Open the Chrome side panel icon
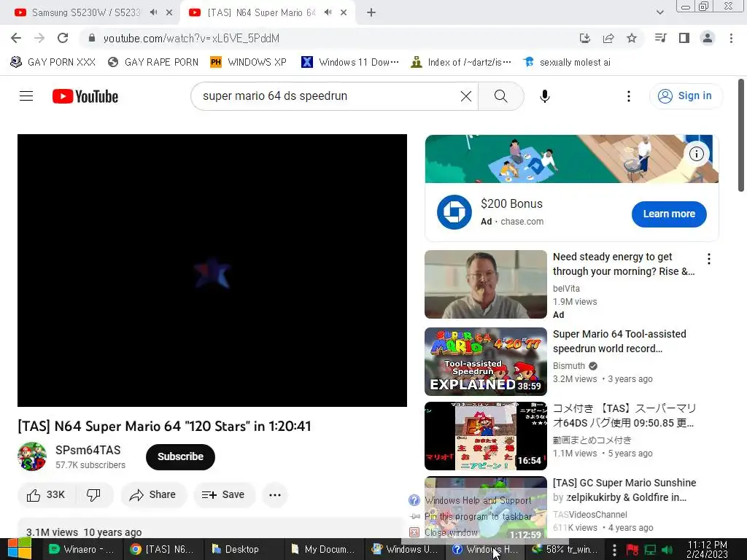747x560 pixels. coord(684,38)
